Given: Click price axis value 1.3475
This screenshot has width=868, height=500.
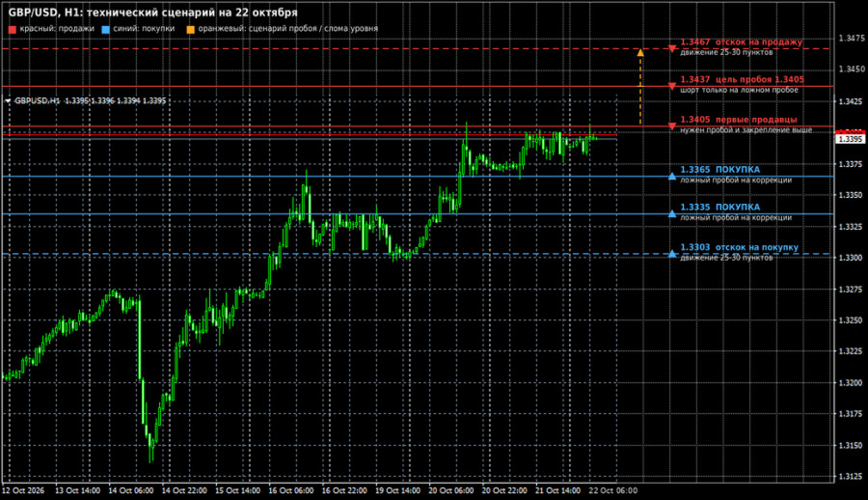Looking at the screenshot, I should (x=851, y=39).
